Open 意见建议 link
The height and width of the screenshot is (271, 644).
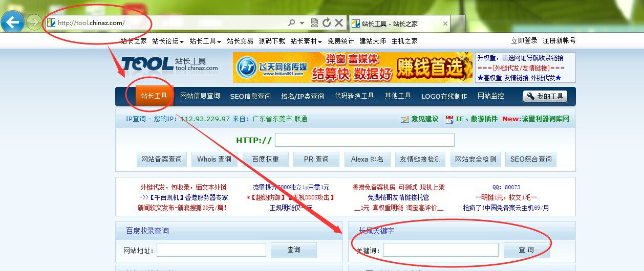click(425, 119)
